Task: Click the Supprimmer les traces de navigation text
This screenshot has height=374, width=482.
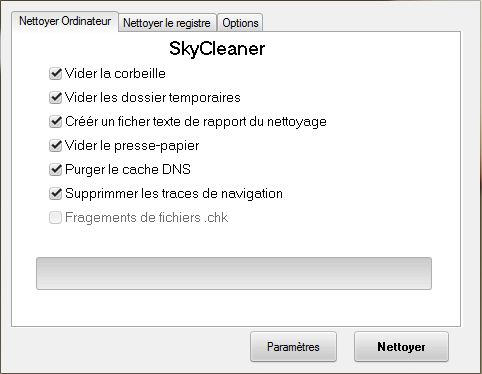Action: click(174, 194)
